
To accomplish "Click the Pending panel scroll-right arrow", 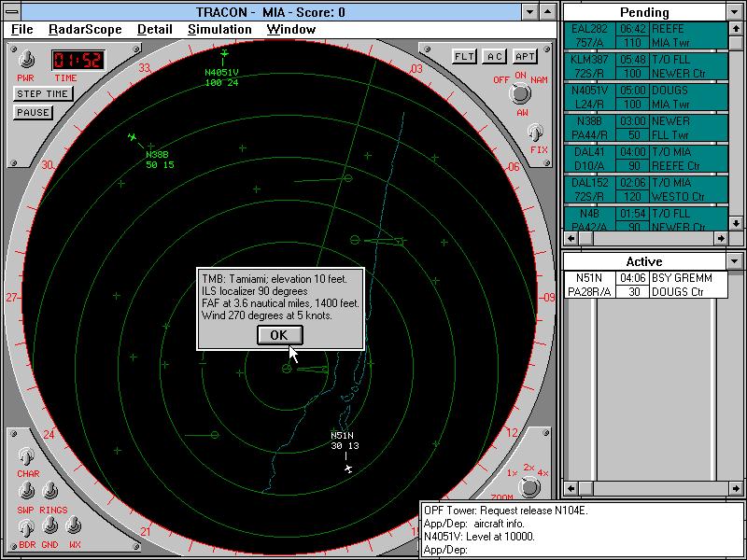I will click(721, 238).
